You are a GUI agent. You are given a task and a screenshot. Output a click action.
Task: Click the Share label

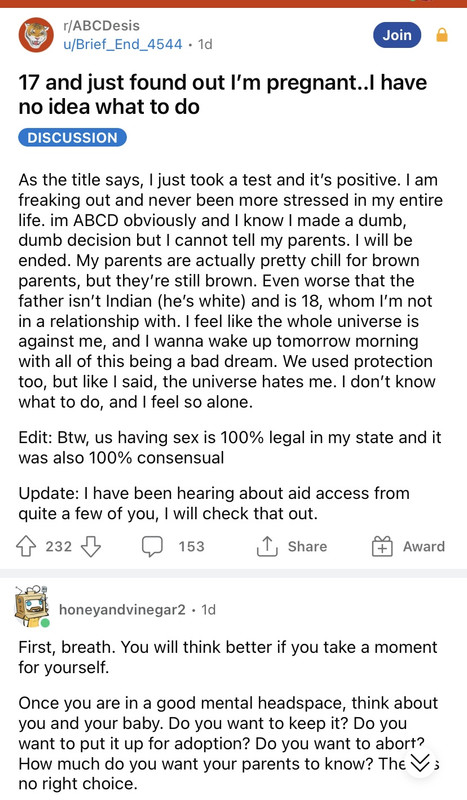coord(307,546)
